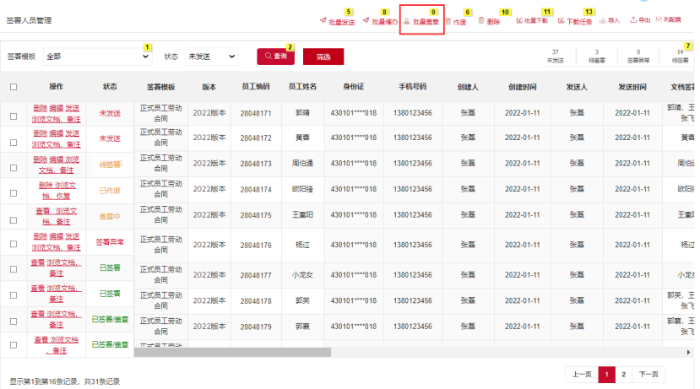Click the 签署人员管理 page title
The height and width of the screenshot is (389, 700).
29,21
